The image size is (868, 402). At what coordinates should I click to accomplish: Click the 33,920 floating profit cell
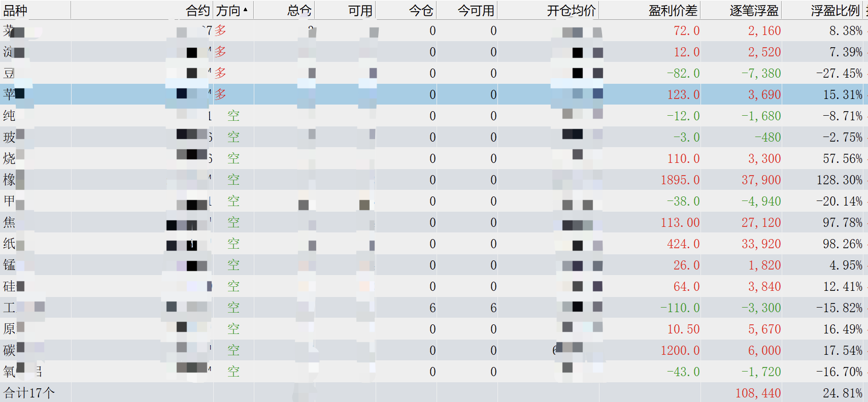click(x=761, y=244)
